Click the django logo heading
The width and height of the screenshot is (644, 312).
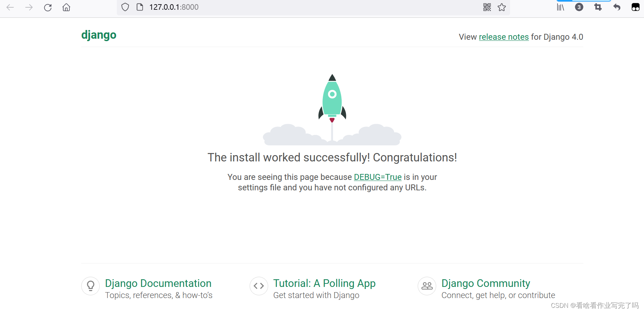coord(99,35)
